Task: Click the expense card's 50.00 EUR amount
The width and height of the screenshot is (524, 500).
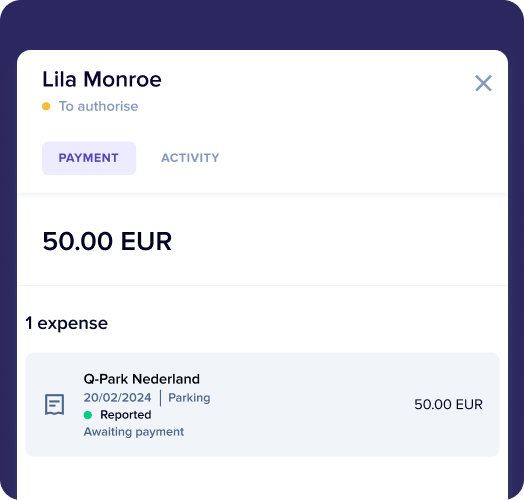Action: [x=448, y=404]
